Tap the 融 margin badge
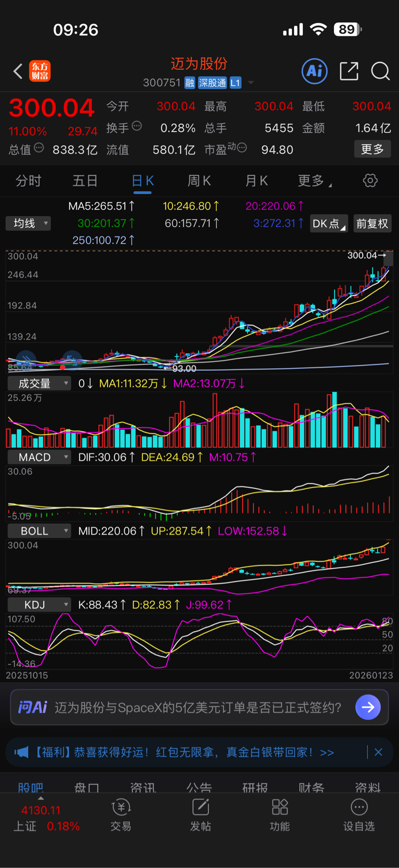 [190, 83]
